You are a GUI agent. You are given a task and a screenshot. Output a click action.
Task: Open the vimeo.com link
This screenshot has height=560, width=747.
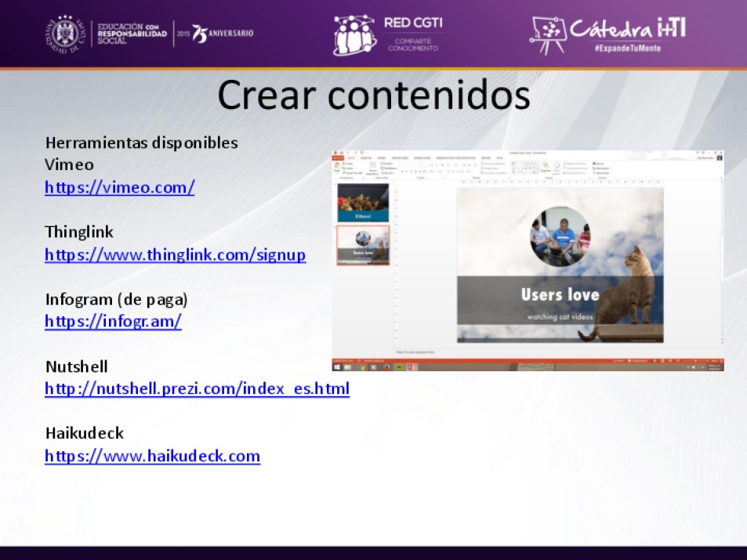[120, 188]
